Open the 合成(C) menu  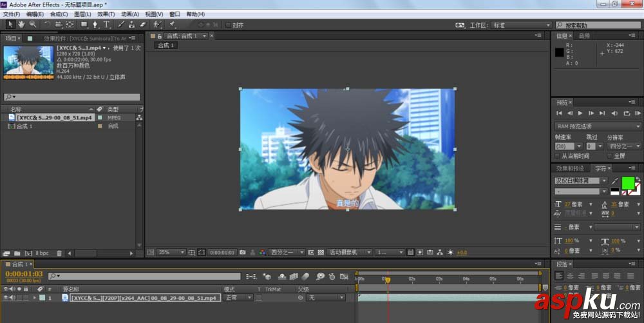pyautogui.click(x=59, y=14)
